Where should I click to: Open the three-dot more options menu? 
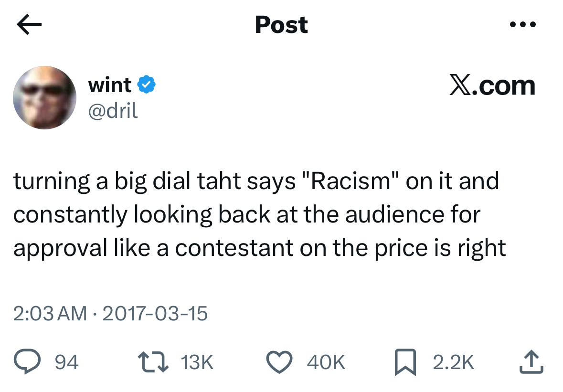pyautogui.click(x=523, y=24)
